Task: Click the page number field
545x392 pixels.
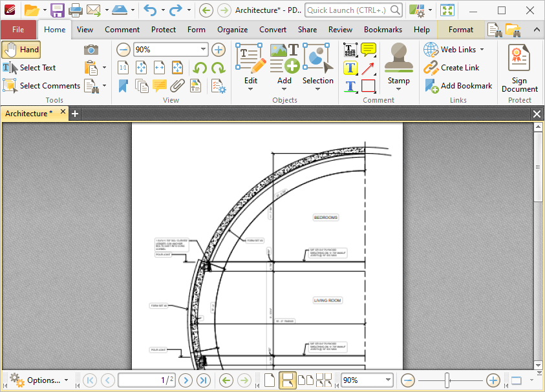Action: click(147, 380)
